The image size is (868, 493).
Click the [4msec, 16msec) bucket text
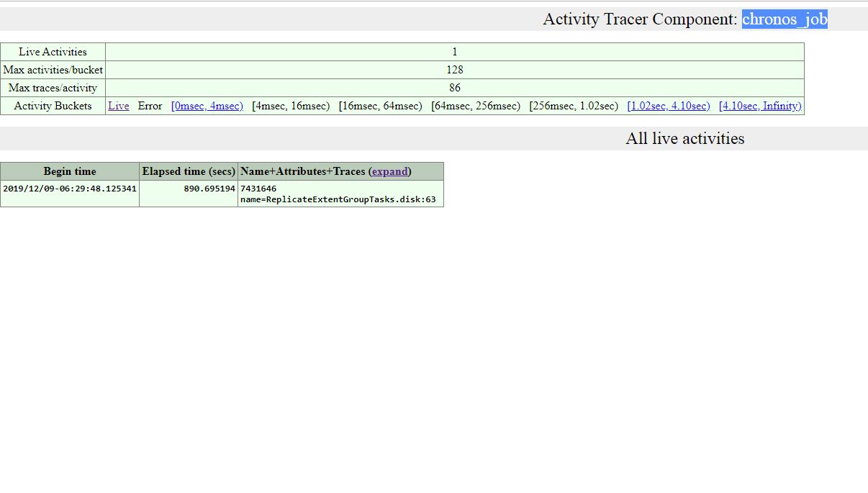(x=291, y=106)
